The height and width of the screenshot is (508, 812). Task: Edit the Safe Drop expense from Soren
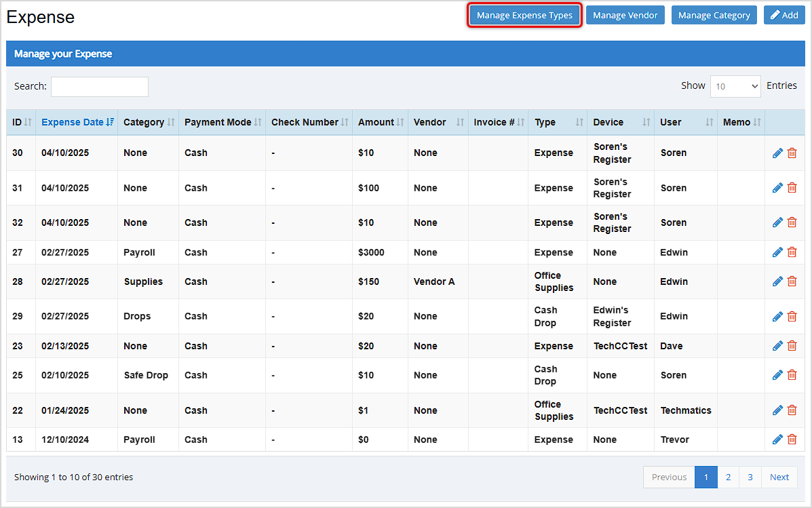coord(777,374)
